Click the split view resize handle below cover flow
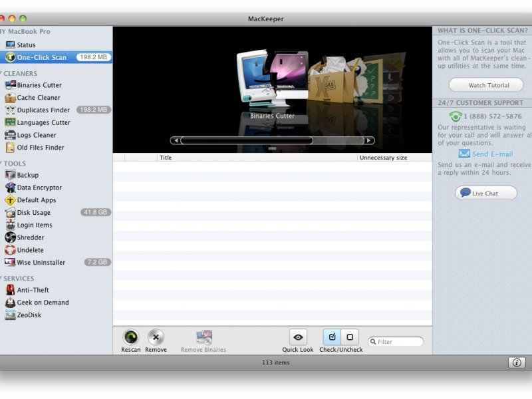Image resolution: width=532 pixels, height=399 pixels. coord(272,148)
